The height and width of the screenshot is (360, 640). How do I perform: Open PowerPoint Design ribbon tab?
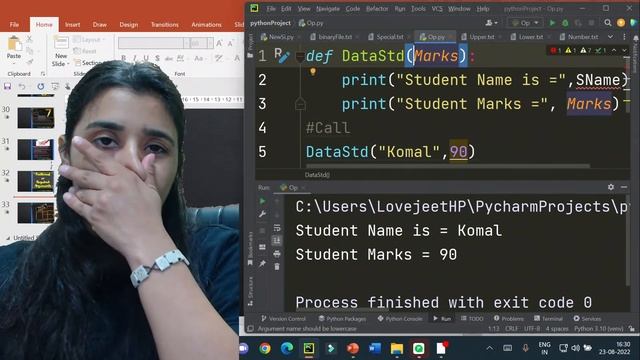click(x=129, y=24)
